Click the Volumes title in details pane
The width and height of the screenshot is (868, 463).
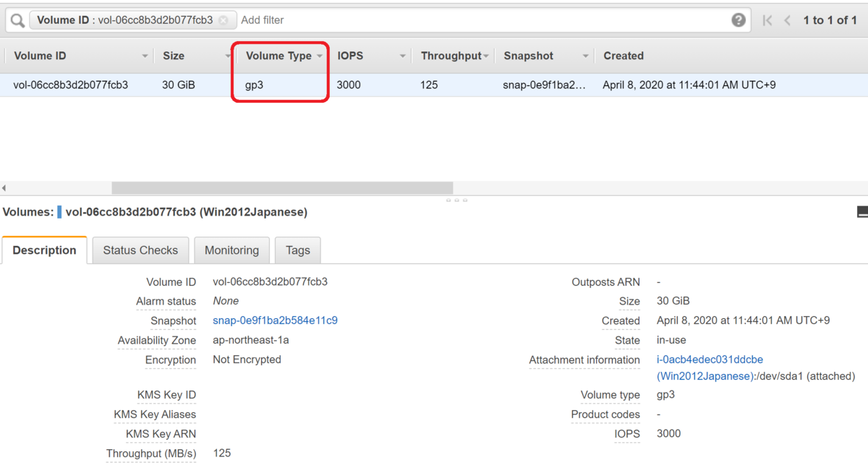coord(28,212)
